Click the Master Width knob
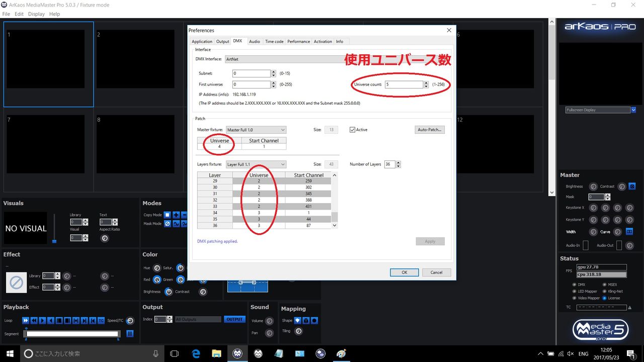This screenshot has width=644, height=362. [593, 232]
